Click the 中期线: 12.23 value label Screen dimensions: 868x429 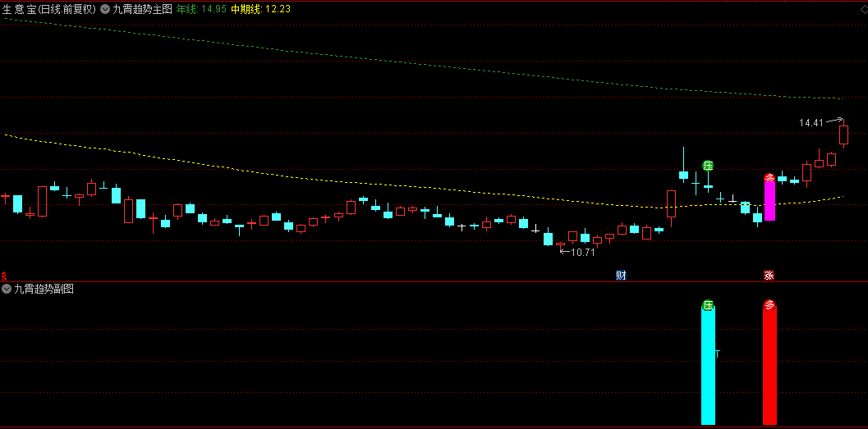260,9
